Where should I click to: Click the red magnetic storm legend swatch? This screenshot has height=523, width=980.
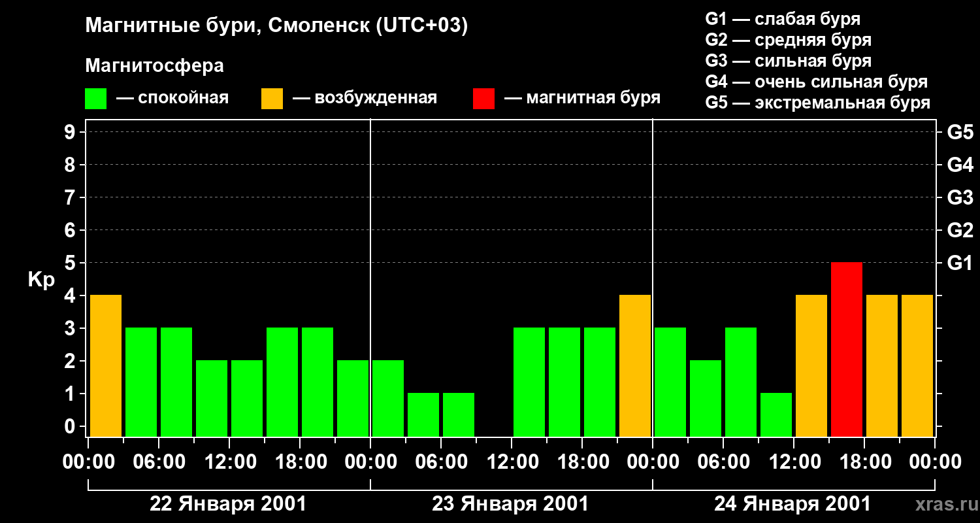(483, 99)
